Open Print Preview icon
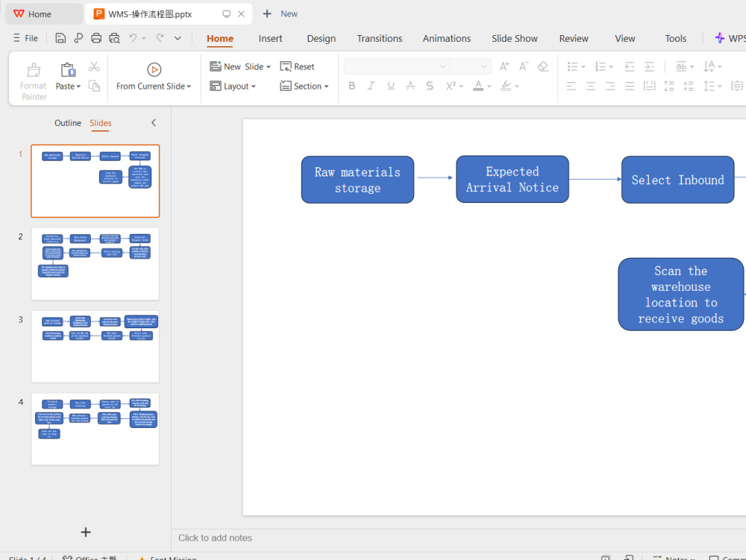Viewport: 746px width, 560px height. pyautogui.click(x=114, y=39)
